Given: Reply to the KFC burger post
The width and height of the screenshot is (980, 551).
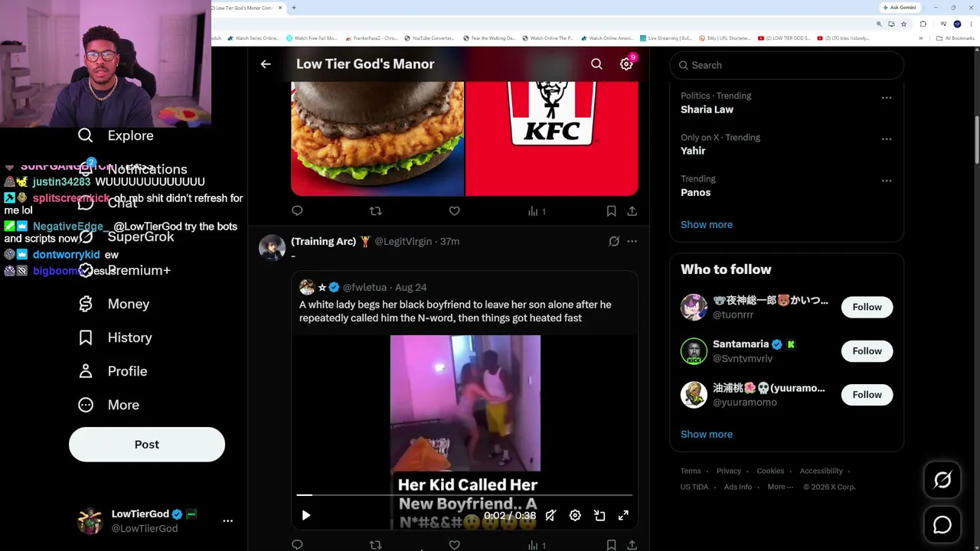Looking at the screenshot, I should tap(297, 211).
